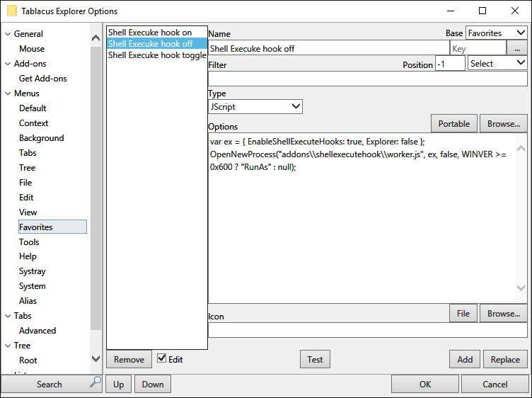Click the Options text area scroll-up arrow
Image resolution: width=532 pixels, height=398 pixels.
[x=521, y=148]
